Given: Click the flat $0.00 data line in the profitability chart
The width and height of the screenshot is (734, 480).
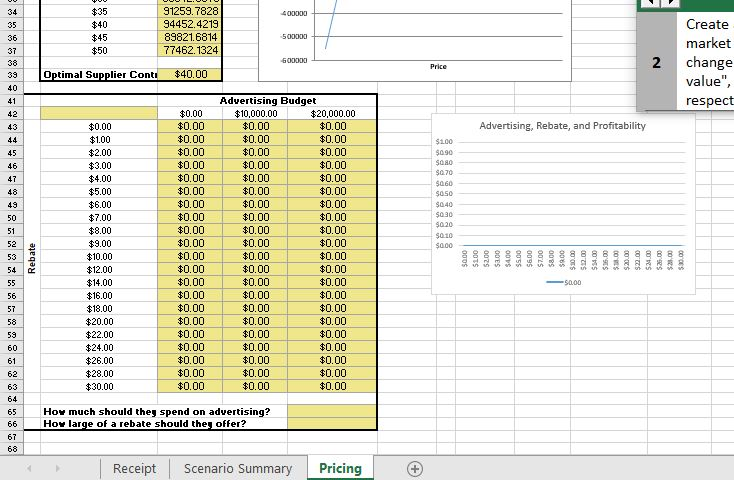Looking at the screenshot, I should pyautogui.click(x=571, y=245).
